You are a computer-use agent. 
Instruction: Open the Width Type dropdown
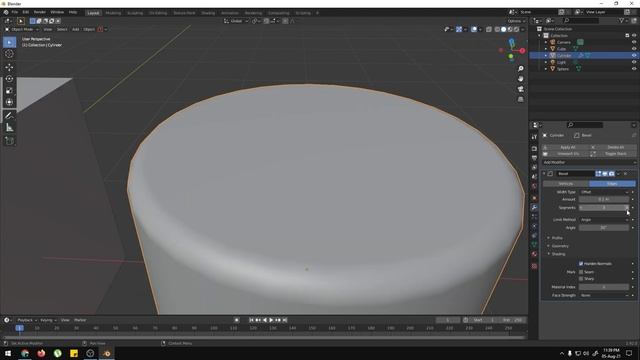click(x=604, y=192)
